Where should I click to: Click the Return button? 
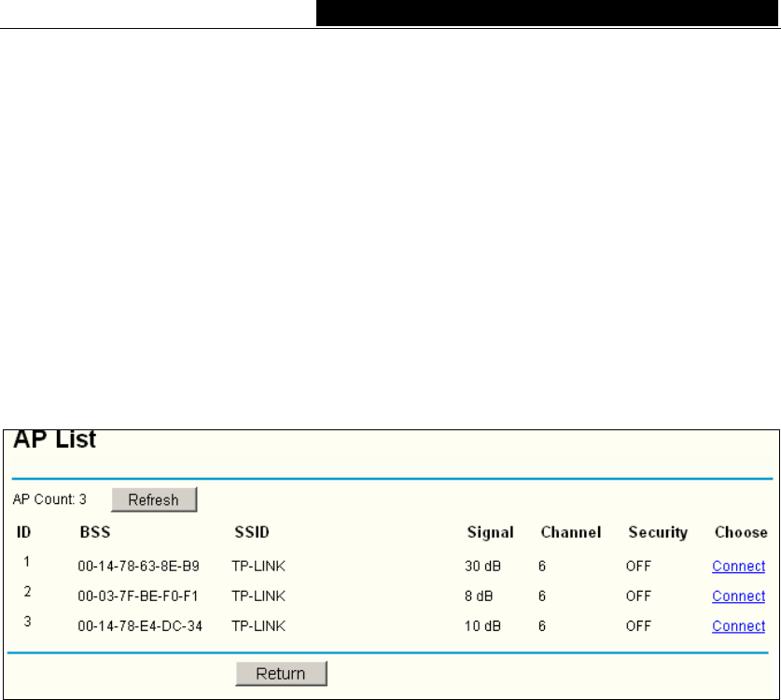[281, 674]
